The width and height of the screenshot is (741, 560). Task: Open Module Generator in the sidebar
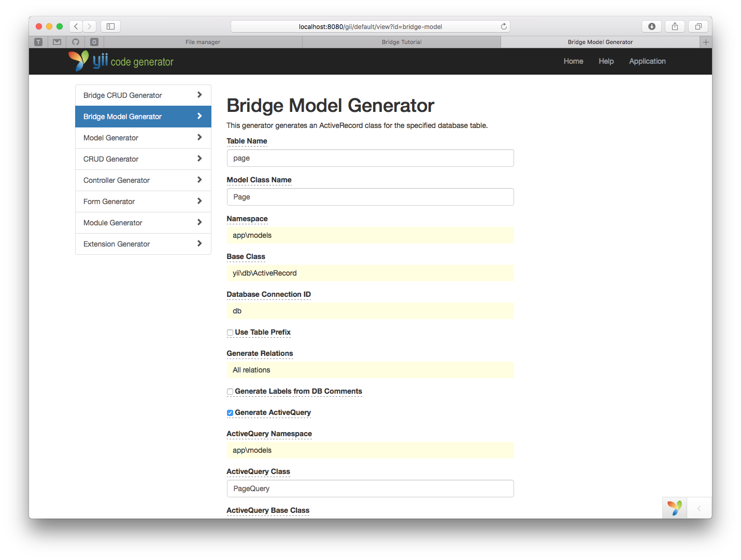(143, 223)
